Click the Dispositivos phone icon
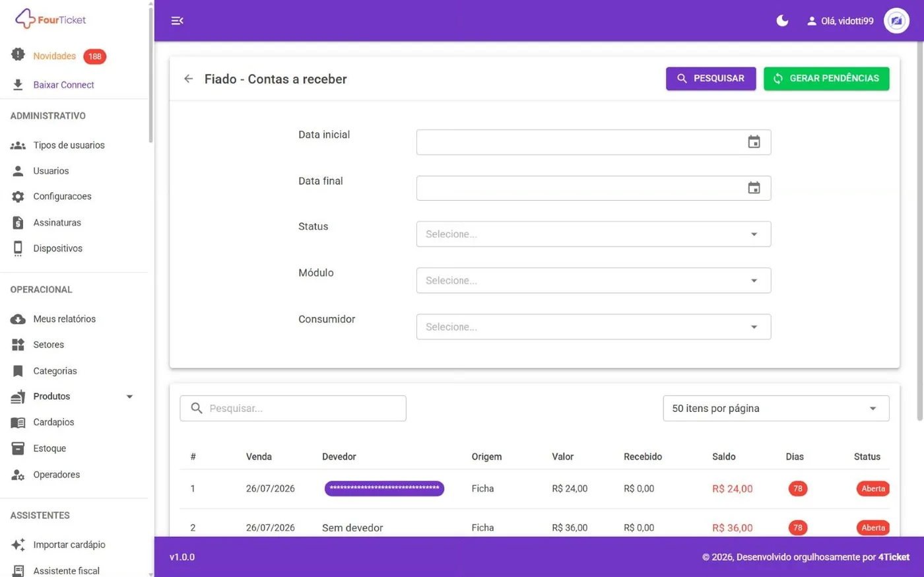Screen dimensions: 924x577 [18, 248]
